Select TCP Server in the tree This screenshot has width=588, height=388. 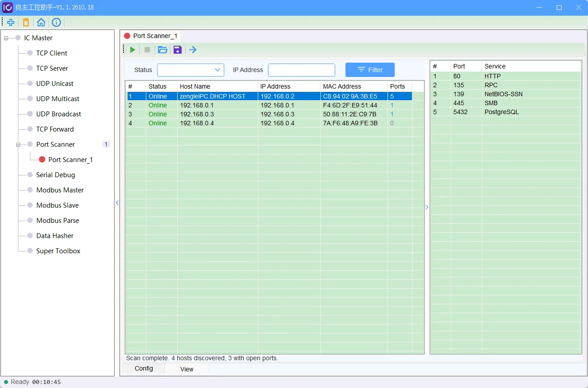(x=52, y=68)
